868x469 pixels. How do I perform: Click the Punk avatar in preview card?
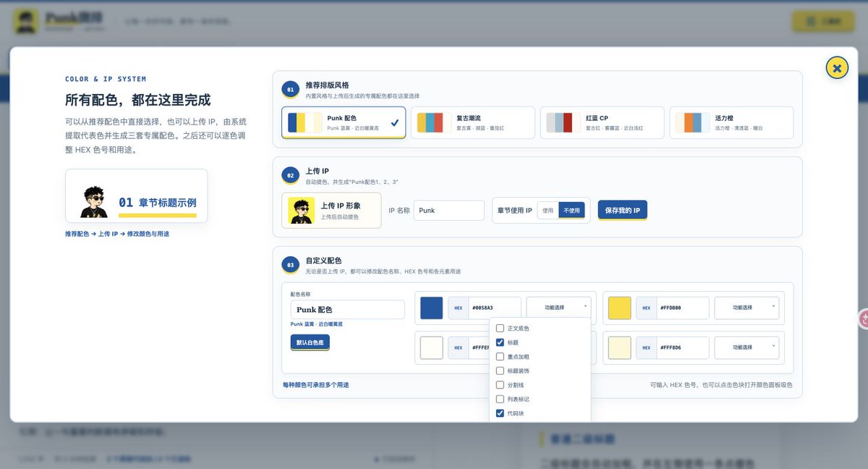coord(94,202)
